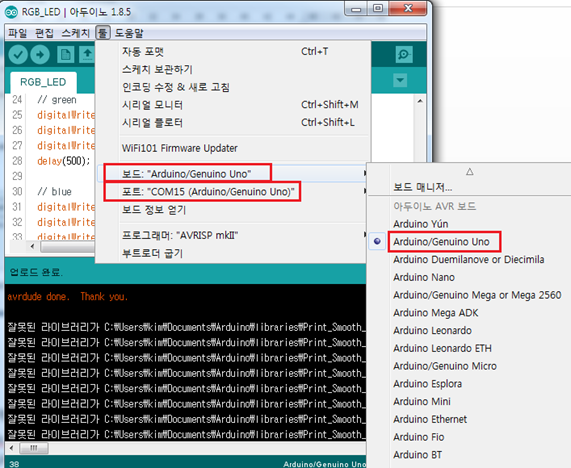The height and width of the screenshot is (468, 571).
Task: Choose 부트로더 굽기 menu entry
Action: tap(233, 253)
